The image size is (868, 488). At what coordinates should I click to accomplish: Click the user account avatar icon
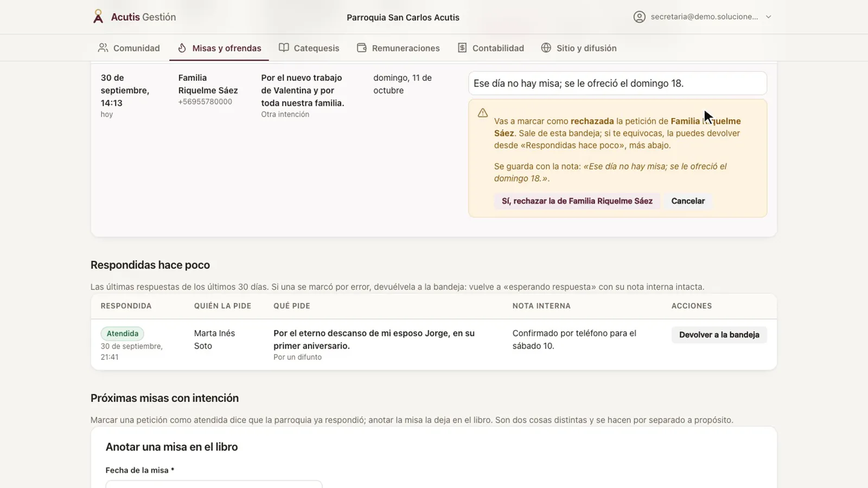(640, 17)
